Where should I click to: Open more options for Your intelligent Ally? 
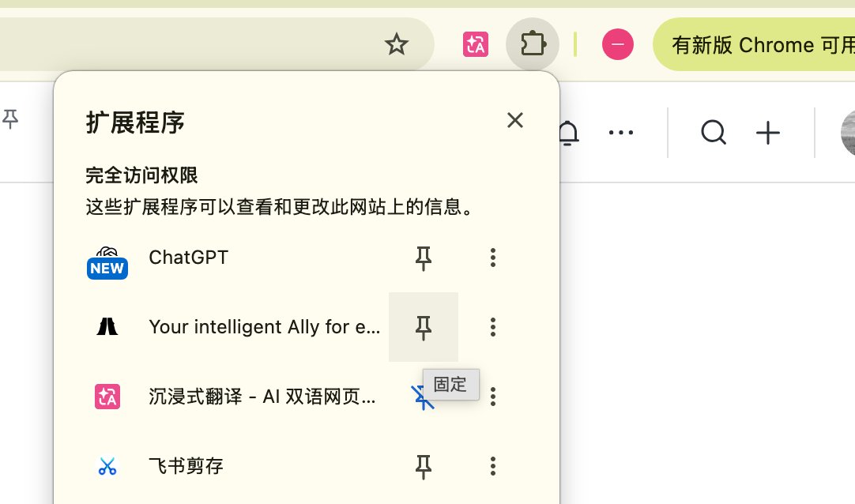click(493, 327)
